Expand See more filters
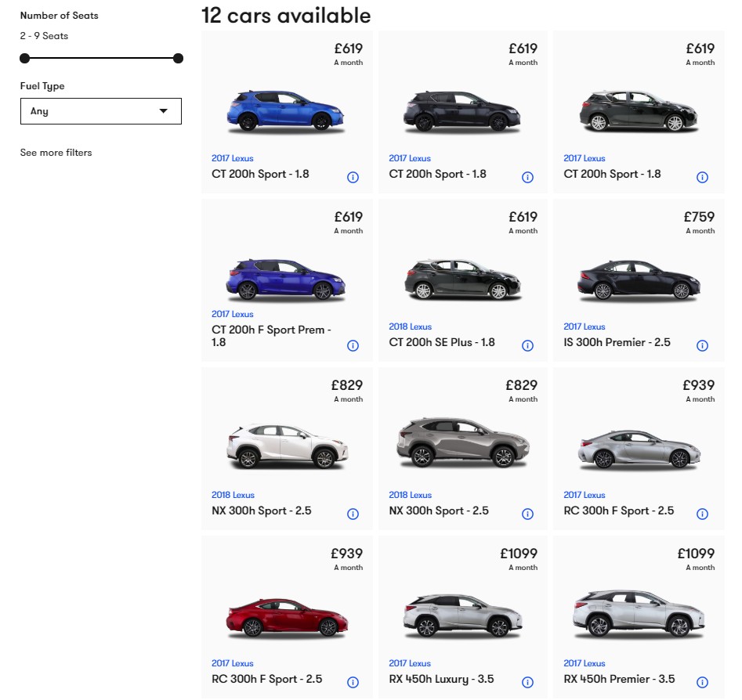The image size is (742, 700). (x=56, y=153)
